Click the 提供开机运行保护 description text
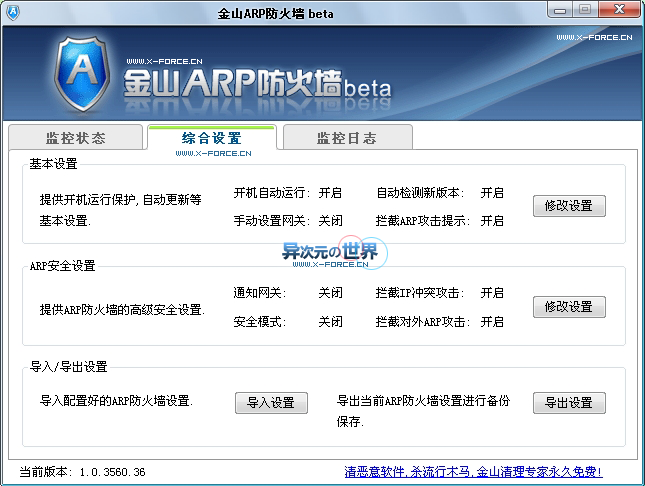 (x=121, y=210)
